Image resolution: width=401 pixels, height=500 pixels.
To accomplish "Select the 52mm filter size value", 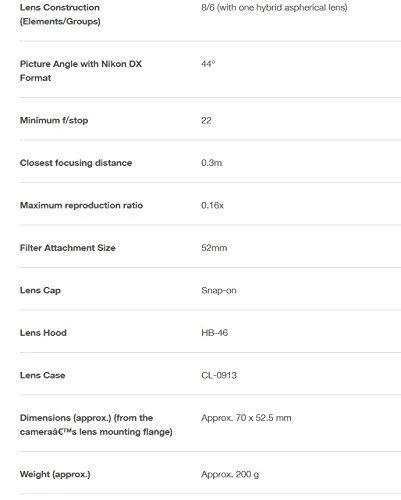I will click(214, 248).
